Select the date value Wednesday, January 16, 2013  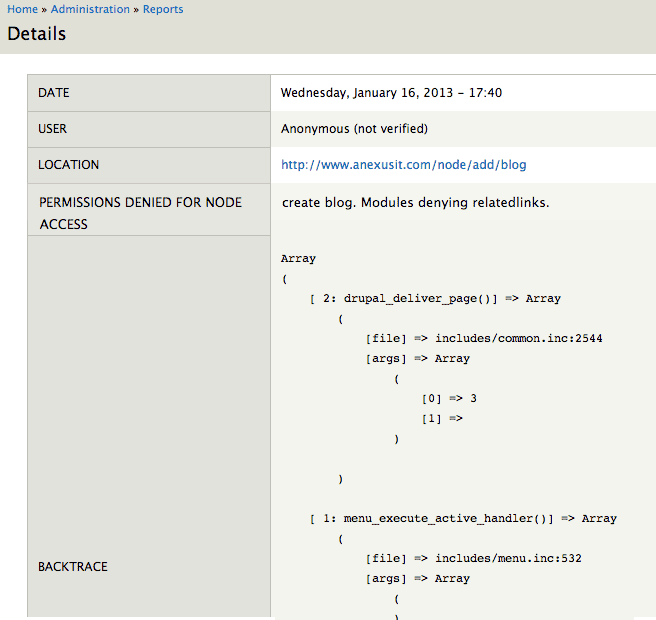point(391,93)
